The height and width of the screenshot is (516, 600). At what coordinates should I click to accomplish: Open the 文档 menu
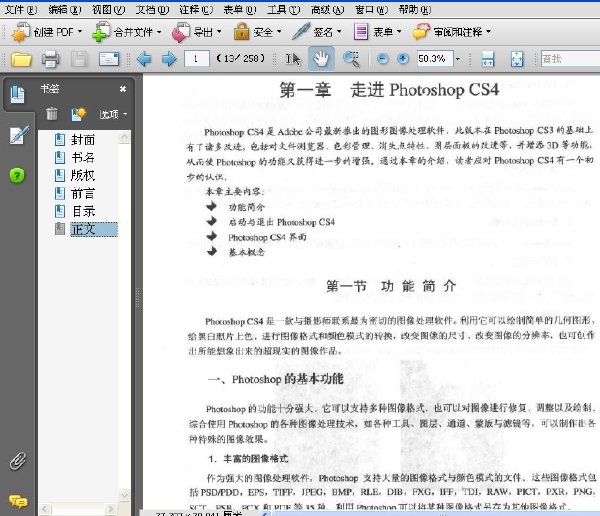(x=152, y=9)
